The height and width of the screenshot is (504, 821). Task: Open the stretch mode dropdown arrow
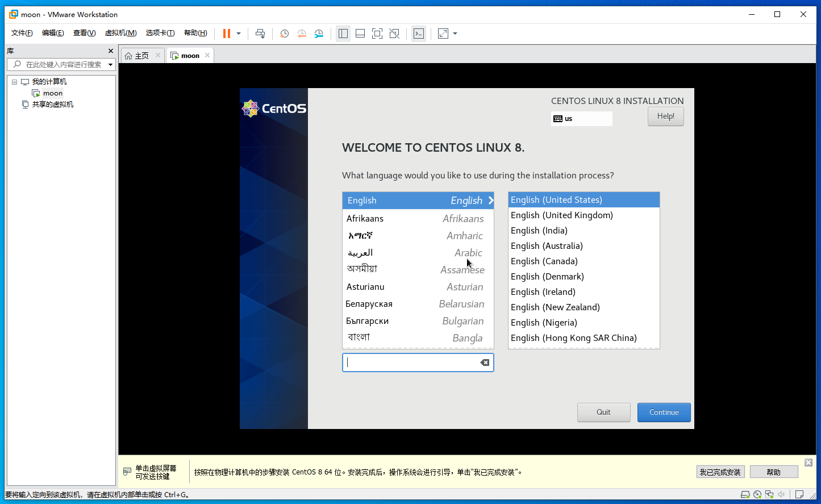pyautogui.click(x=455, y=34)
